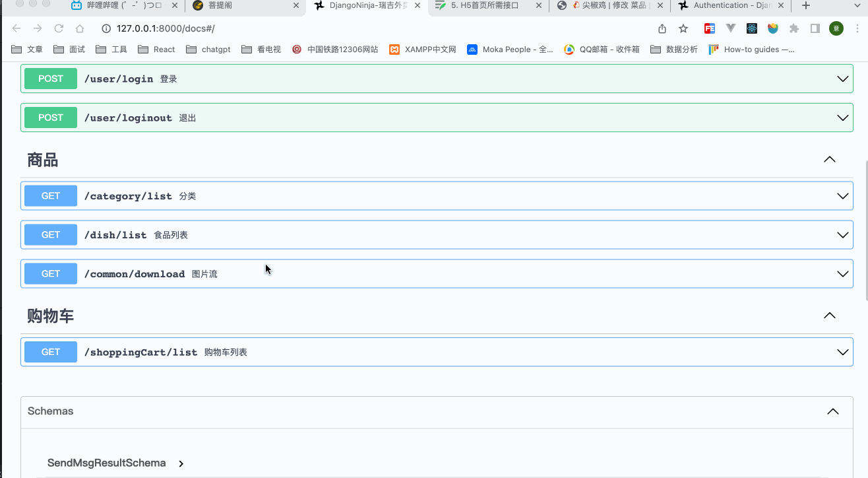Open the 工具 bookmark folder
The image size is (868, 478).
pyautogui.click(x=111, y=50)
